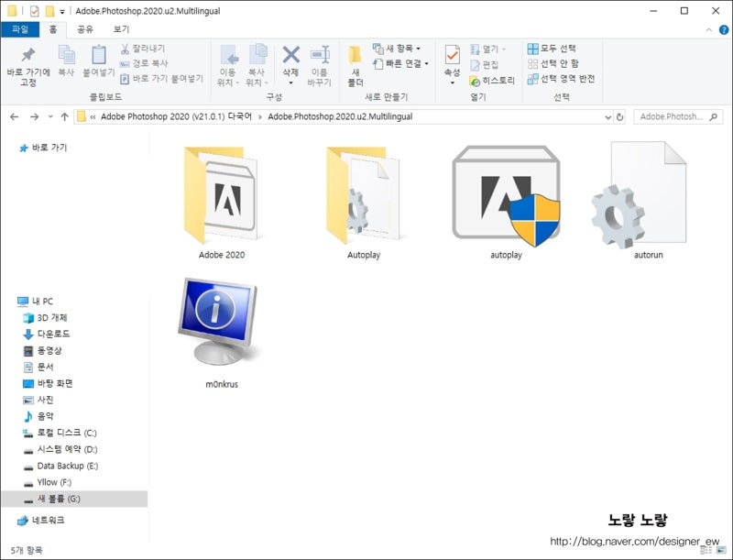Click Open (열기) in ribbon

[487, 49]
